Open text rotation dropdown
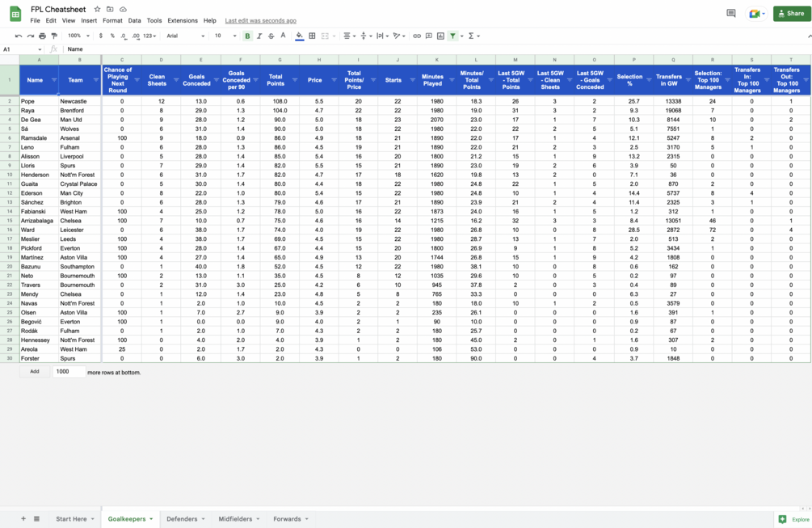Screen dimensions: 812x528 399,36
